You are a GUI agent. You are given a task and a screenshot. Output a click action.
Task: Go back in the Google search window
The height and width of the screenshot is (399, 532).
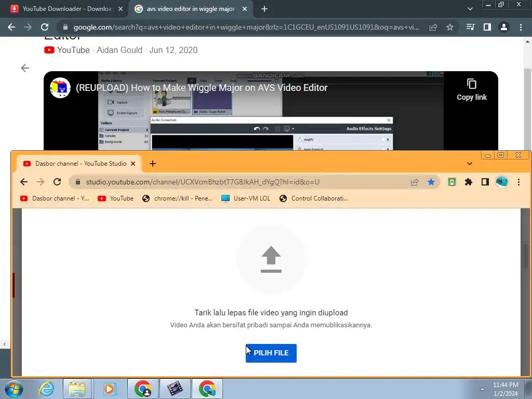pos(11,27)
